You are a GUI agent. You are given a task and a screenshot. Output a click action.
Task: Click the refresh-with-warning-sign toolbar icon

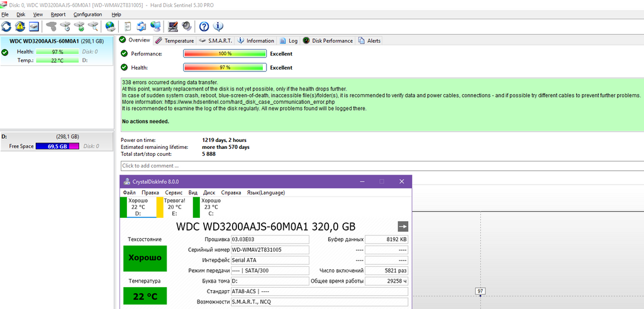(19, 26)
